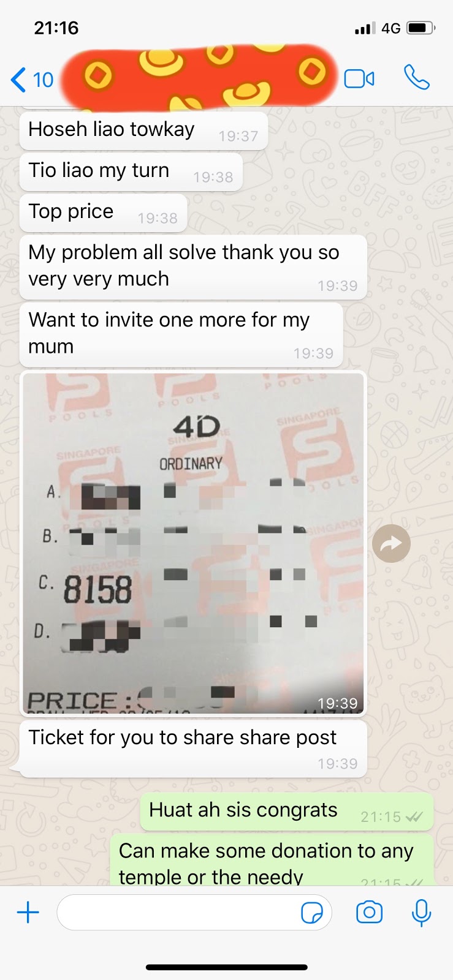Start a video call with contact
Image resolution: width=453 pixels, height=980 pixels.
(x=359, y=79)
